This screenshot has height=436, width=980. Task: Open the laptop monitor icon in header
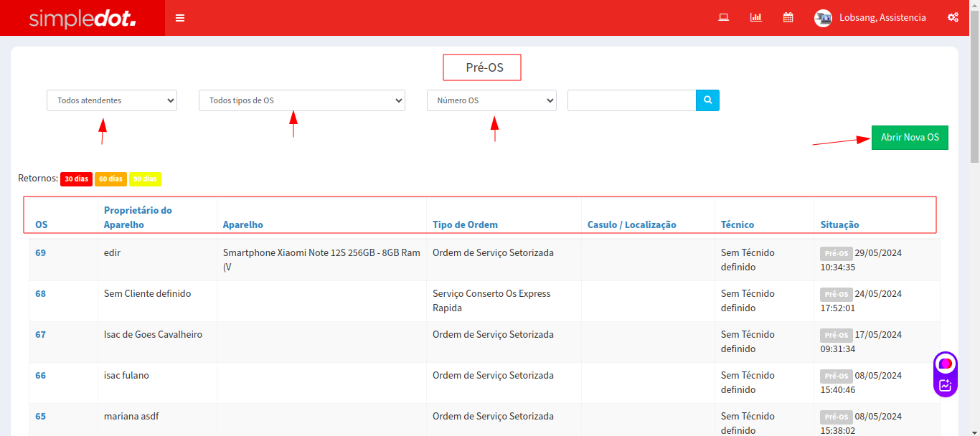tap(724, 18)
